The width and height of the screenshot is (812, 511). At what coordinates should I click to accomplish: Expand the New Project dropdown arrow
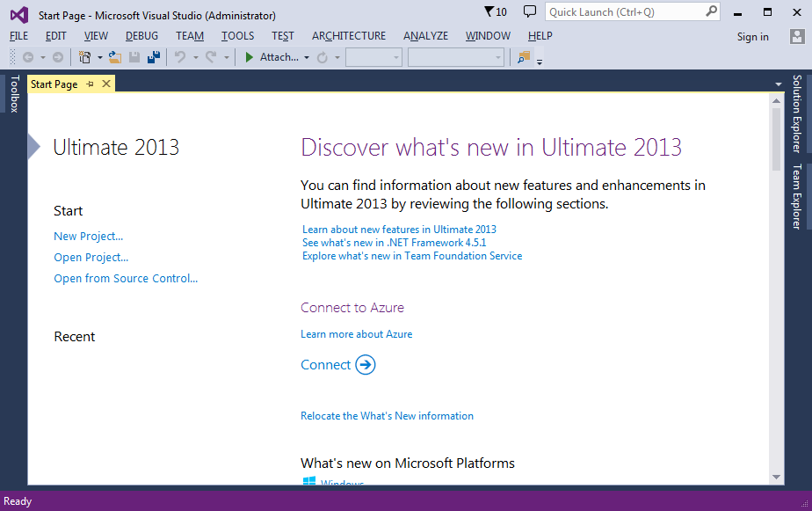coord(100,57)
